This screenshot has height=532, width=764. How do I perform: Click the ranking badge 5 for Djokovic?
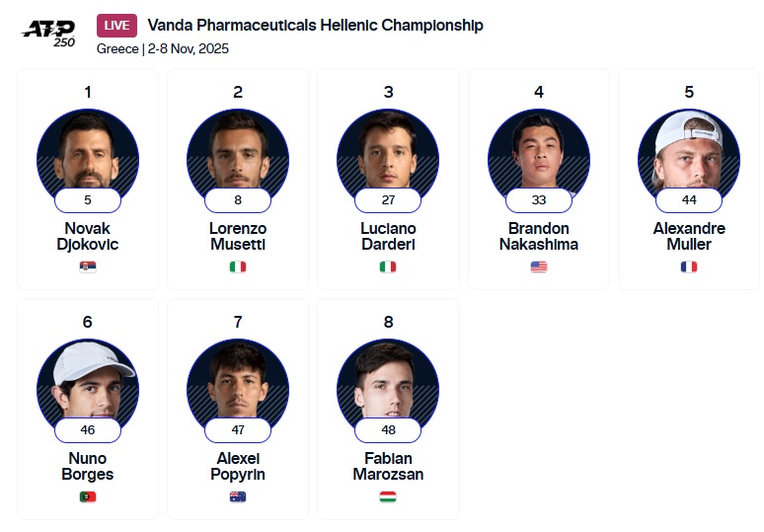tap(88, 200)
